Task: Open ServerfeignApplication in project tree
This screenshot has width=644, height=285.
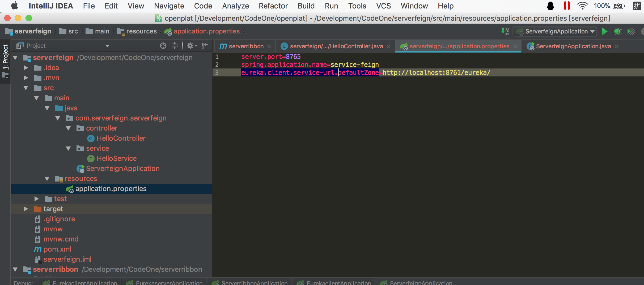Action: (122, 169)
